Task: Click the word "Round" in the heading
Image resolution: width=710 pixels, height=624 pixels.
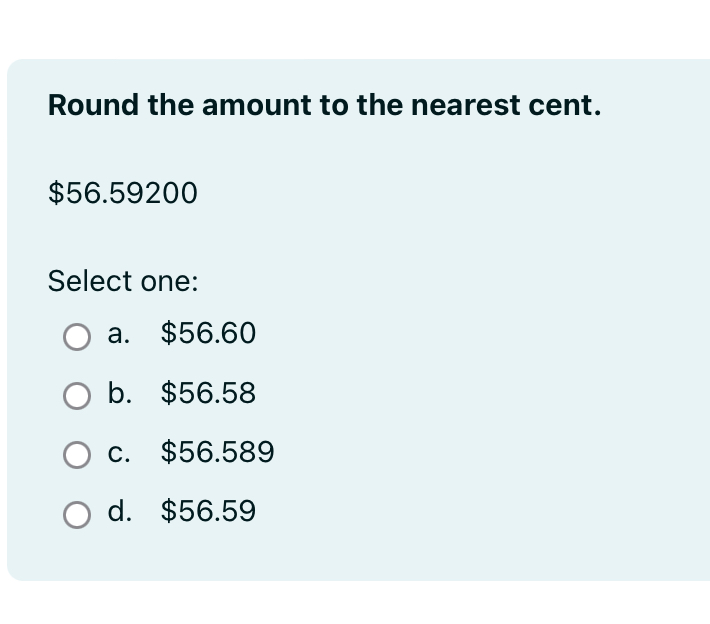Action: tap(93, 105)
